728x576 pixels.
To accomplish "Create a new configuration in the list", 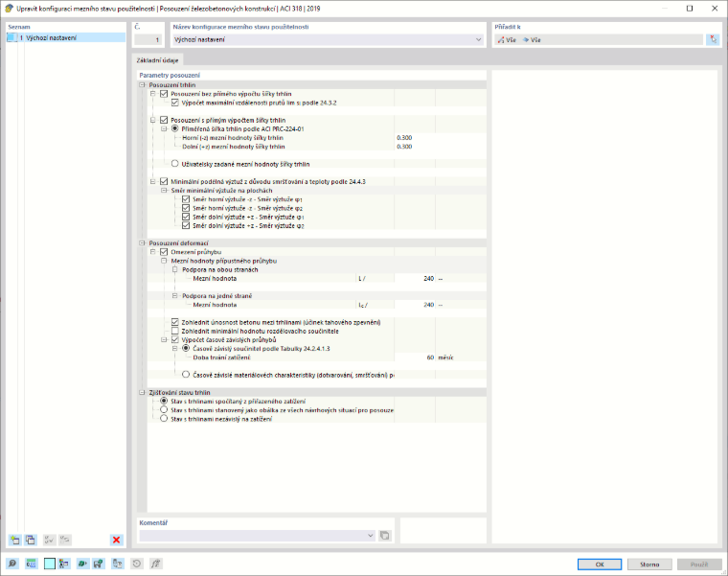I will point(15,540).
